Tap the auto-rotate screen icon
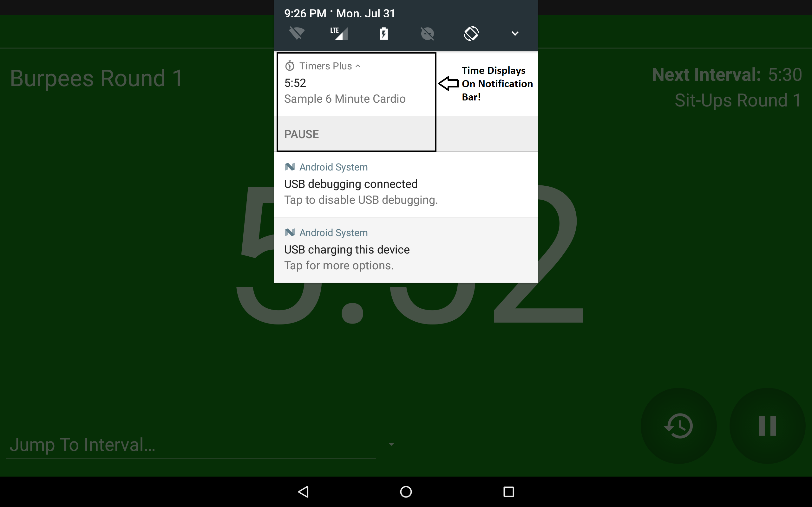The image size is (812, 507). coord(472,33)
